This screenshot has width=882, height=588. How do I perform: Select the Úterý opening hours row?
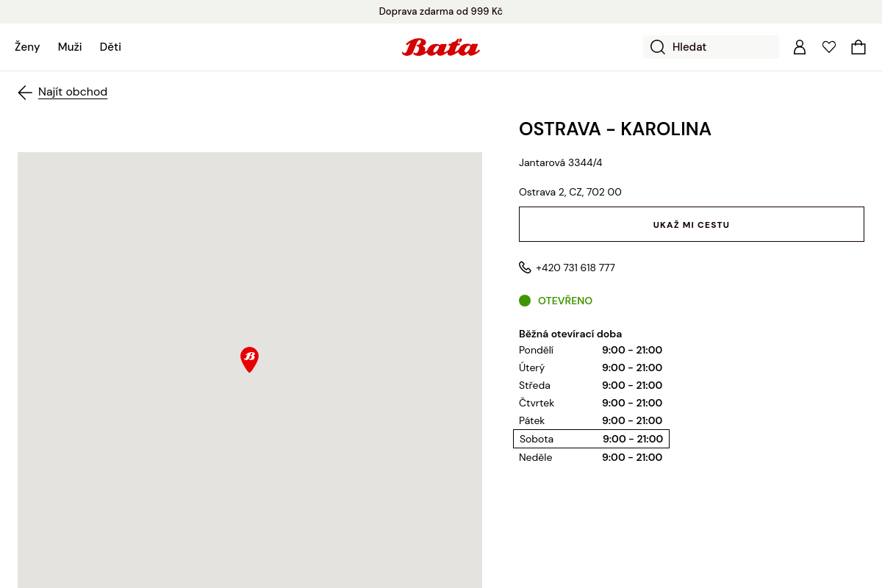coord(591,367)
